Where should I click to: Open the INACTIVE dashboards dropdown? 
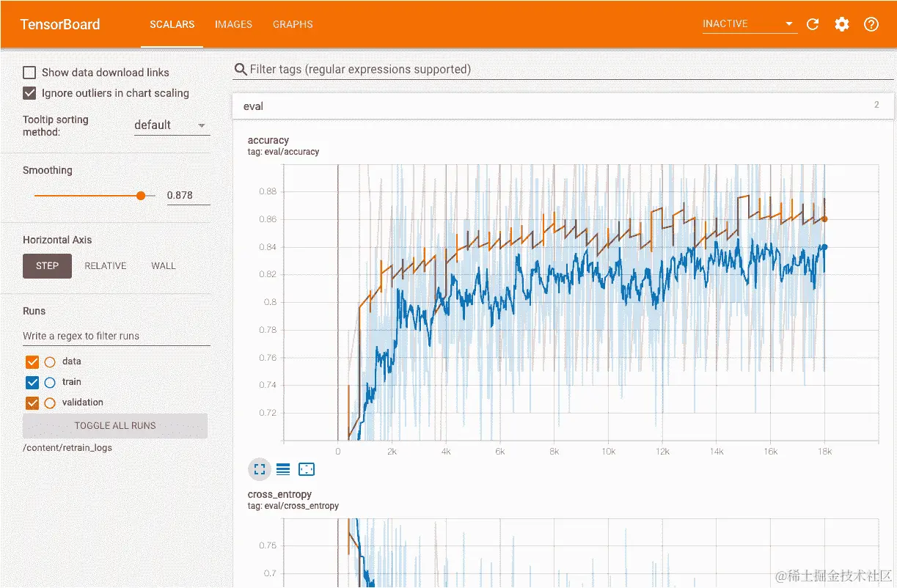(x=749, y=24)
